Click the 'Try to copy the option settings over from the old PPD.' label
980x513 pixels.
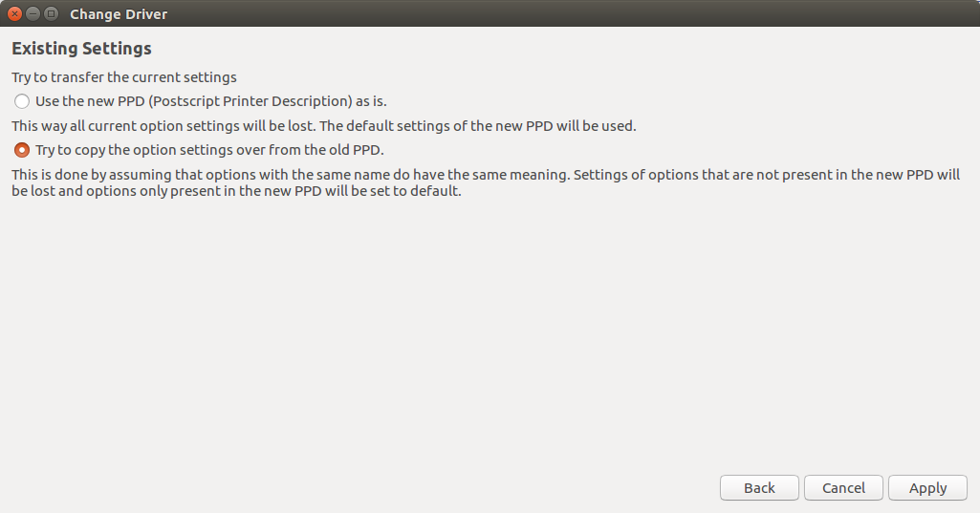click(209, 150)
